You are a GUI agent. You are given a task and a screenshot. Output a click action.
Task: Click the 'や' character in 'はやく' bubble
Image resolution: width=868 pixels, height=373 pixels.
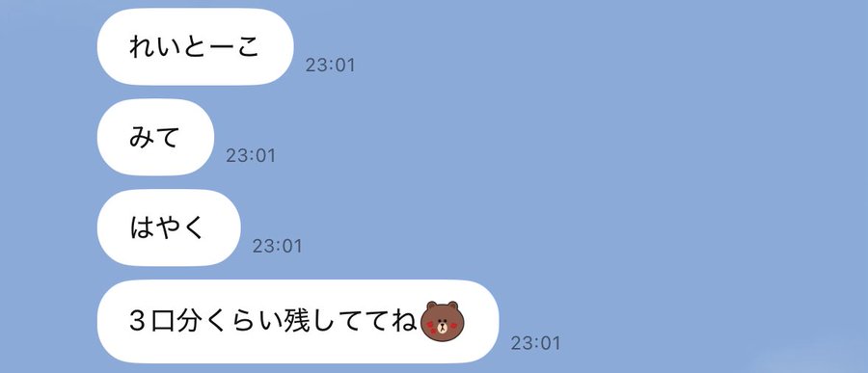click(168, 227)
